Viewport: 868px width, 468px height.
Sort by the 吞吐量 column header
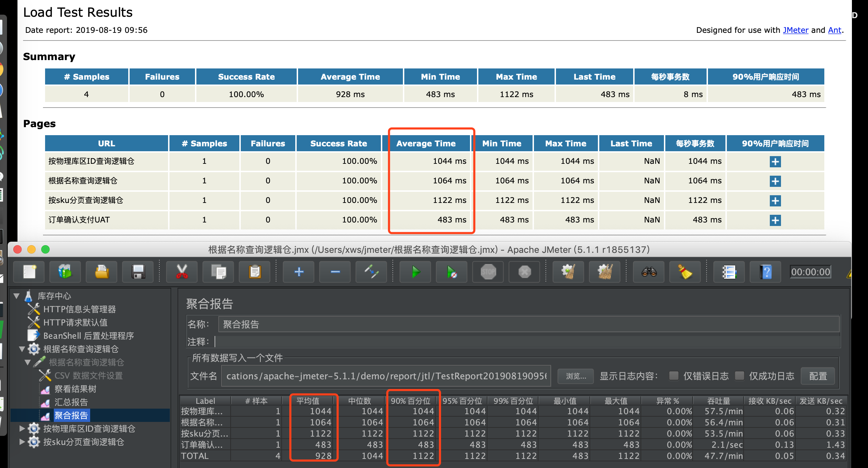pyautogui.click(x=718, y=401)
